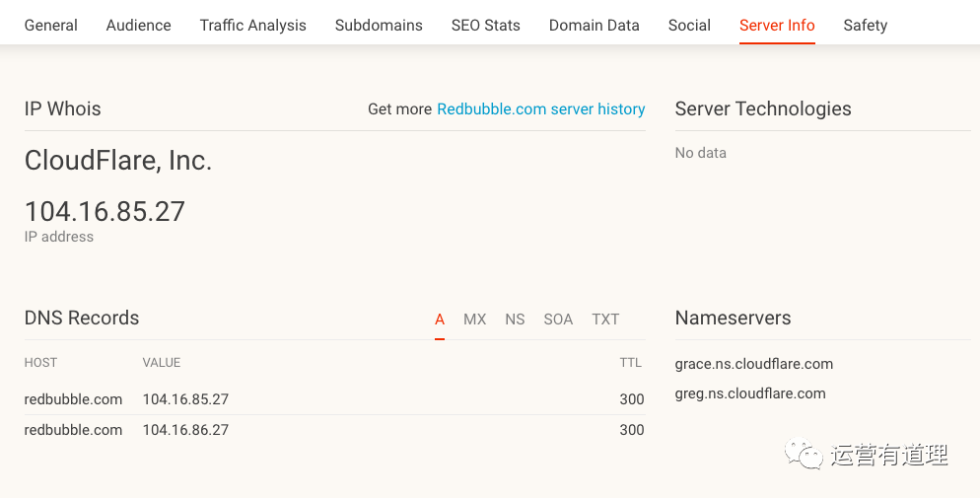
Task: Click the Nameservers heading
Action: (734, 318)
